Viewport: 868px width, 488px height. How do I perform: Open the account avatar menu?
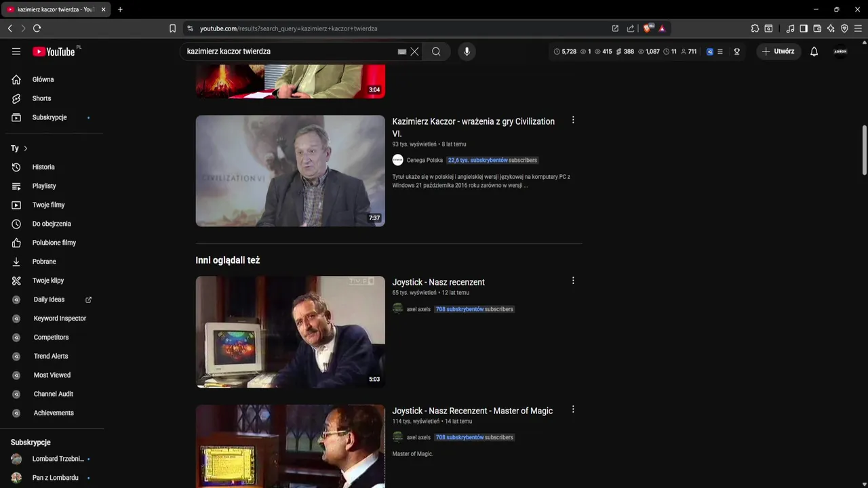click(x=840, y=52)
